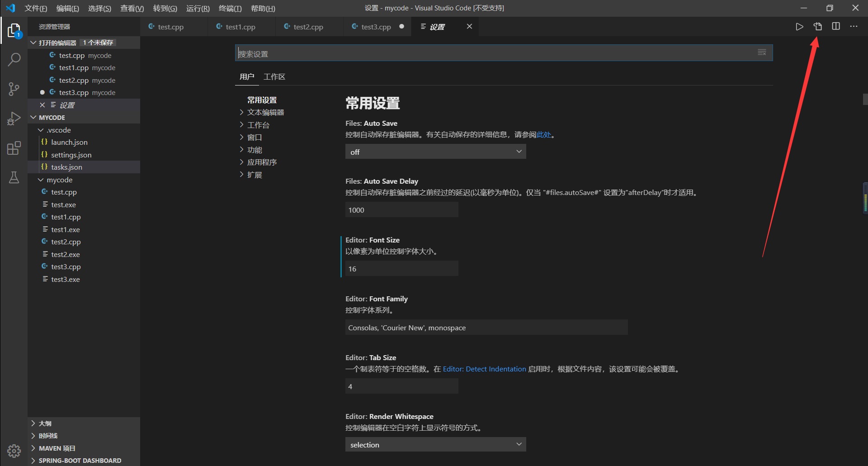
Task: Click the Editor: Detect Indentation link
Action: tap(484, 369)
